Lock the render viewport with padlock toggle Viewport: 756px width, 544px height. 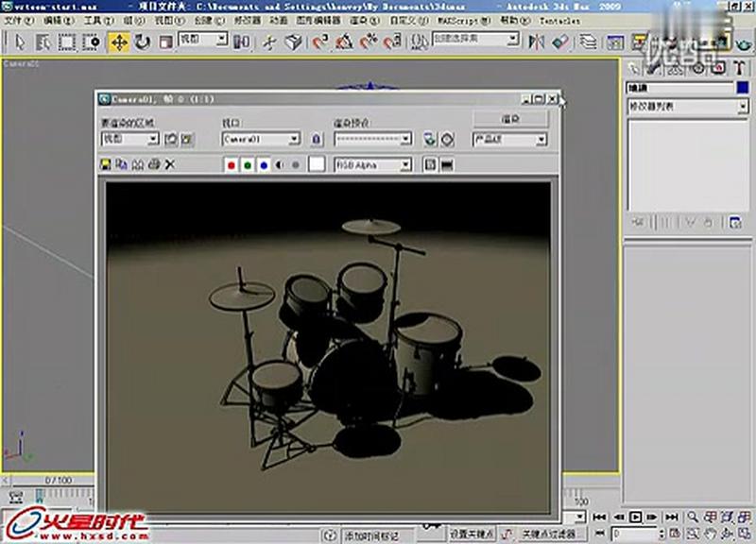click(x=316, y=139)
